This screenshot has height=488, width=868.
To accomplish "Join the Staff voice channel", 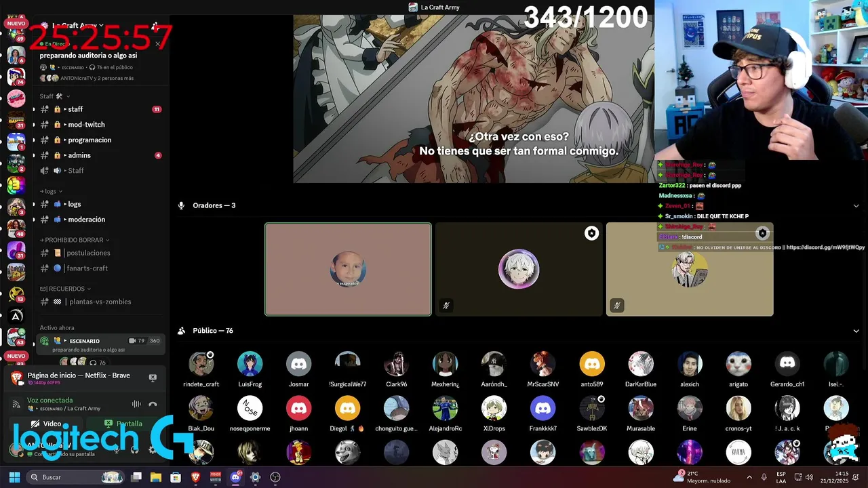I will [x=100, y=171].
